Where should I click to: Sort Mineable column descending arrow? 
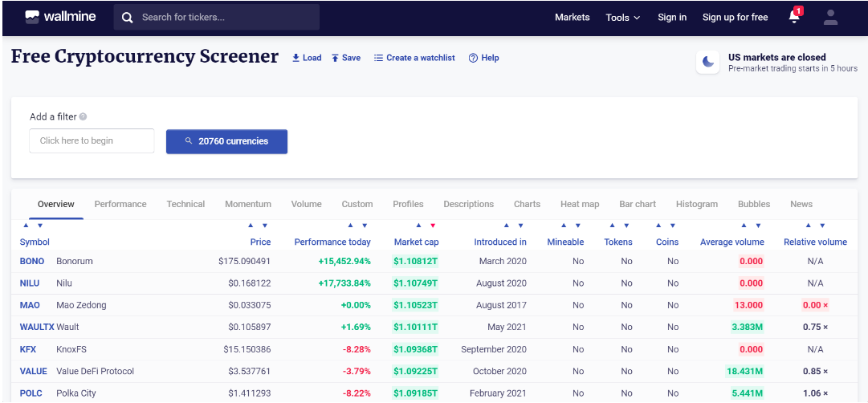click(578, 226)
